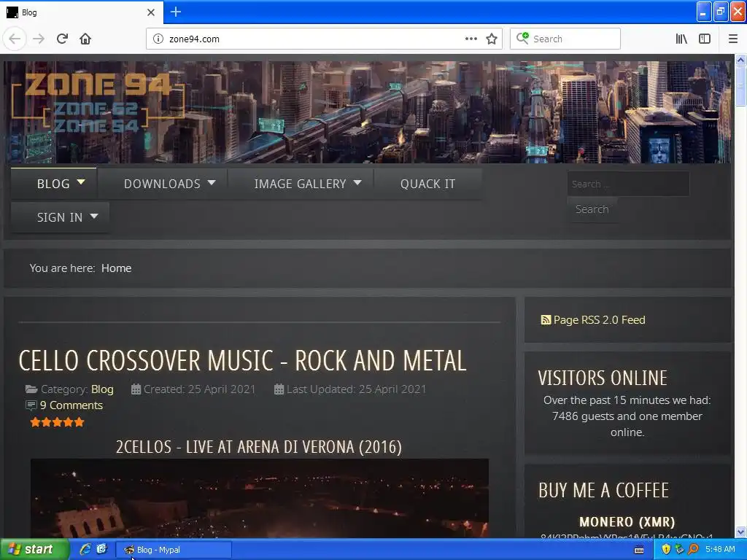Open the Library icon in toolbar
The height and width of the screenshot is (560, 747).
681,39
